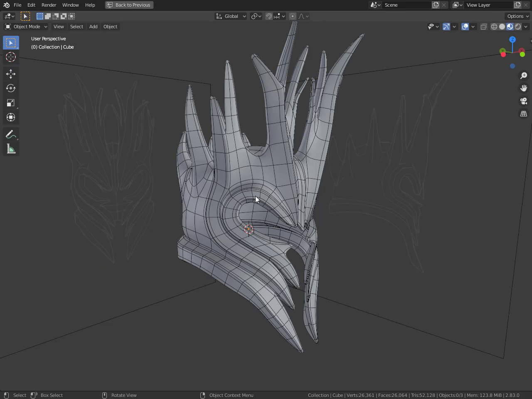Open the Object Mode dropdown
Screen dimensions: 532x399
(x=26, y=27)
